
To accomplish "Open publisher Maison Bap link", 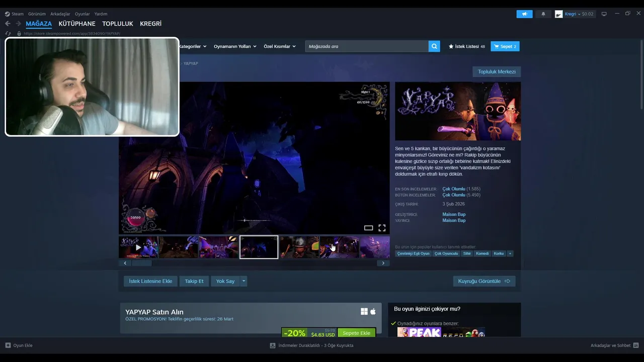I will [x=454, y=221].
